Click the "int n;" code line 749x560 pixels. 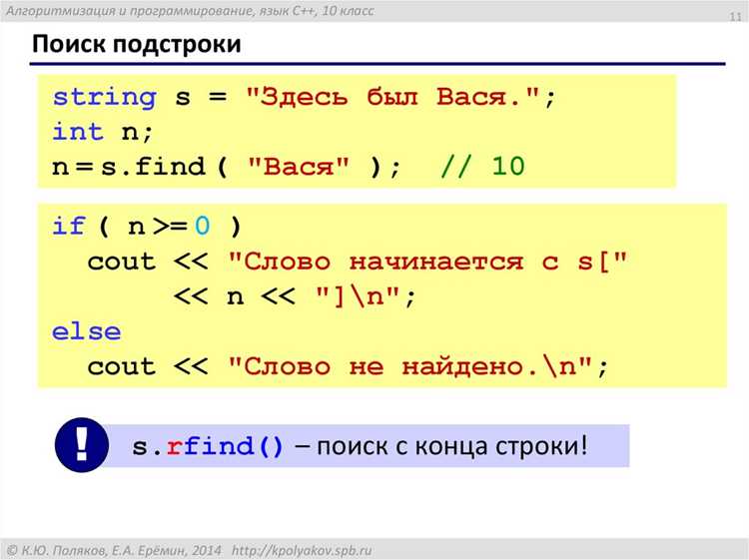pyautogui.click(x=102, y=132)
